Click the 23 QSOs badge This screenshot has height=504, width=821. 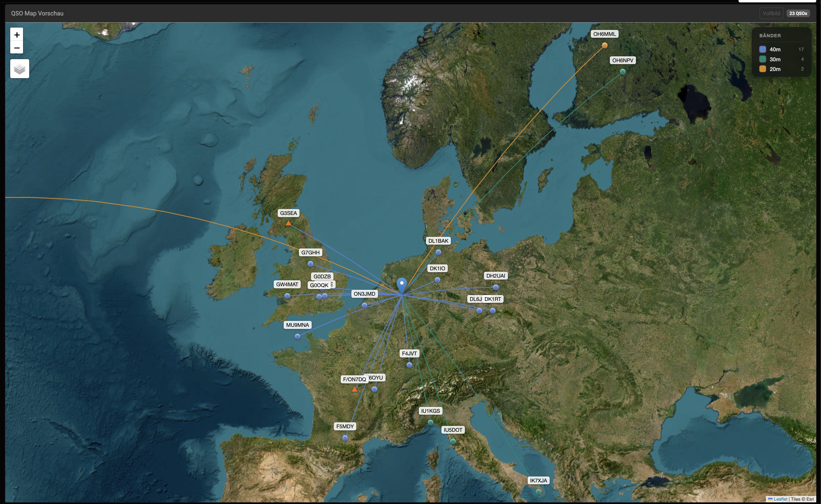point(798,13)
